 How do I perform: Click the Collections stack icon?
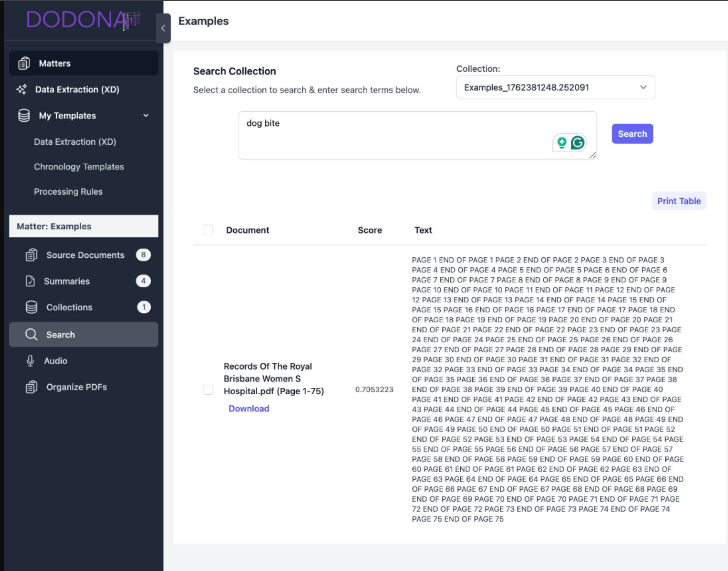[x=32, y=307]
